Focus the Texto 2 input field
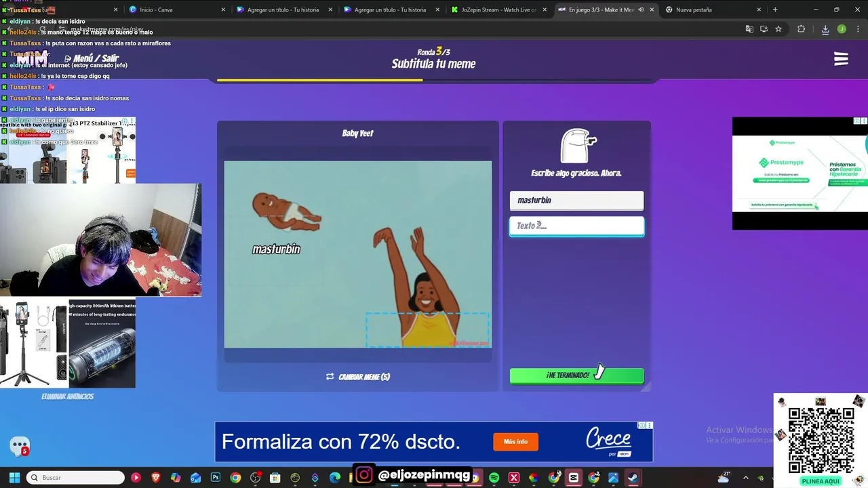This screenshot has height=488, width=868. (576, 226)
